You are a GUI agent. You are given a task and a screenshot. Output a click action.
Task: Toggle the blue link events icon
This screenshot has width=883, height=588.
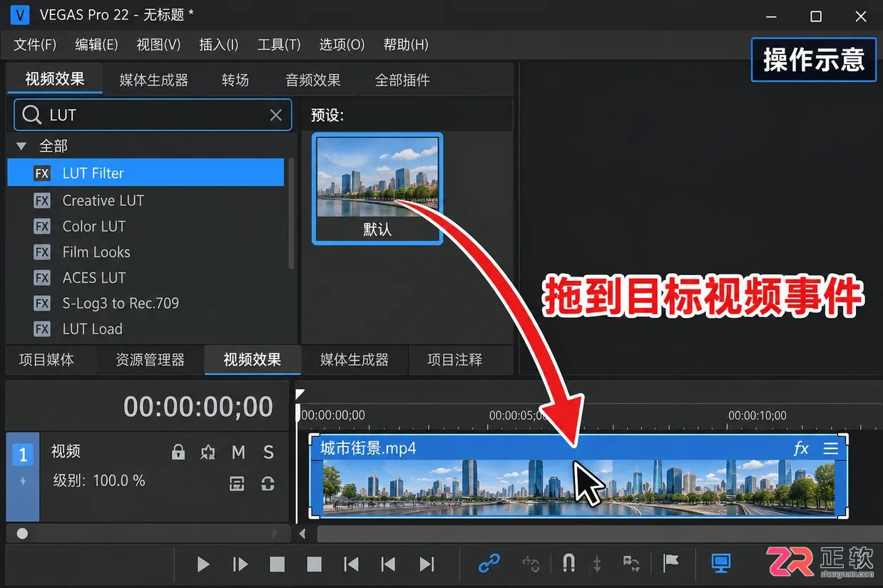[489, 564]
